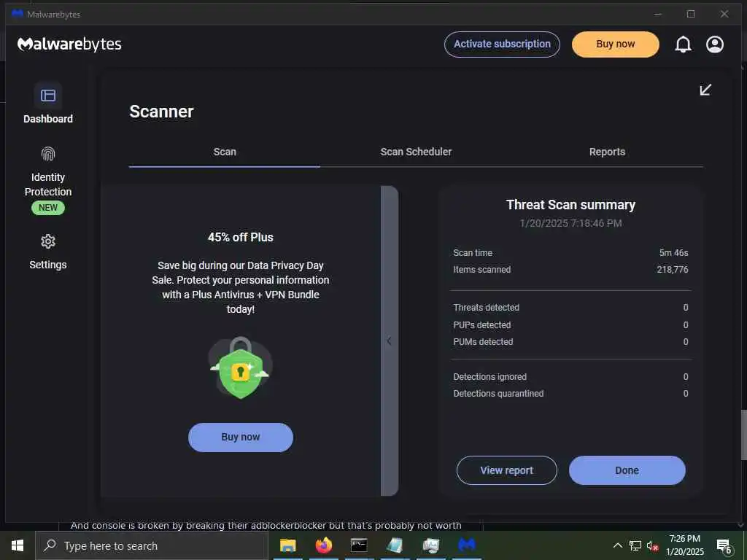
Task: Open the Command Prompt taskbar icon
Action: [x=359, y=545]
